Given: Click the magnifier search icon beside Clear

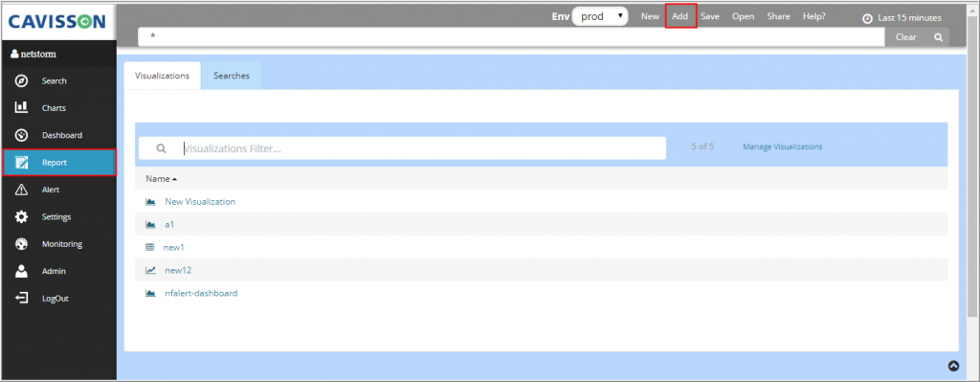Looking at the screenshot, I should pyautogui.click(x=938, y=37).
